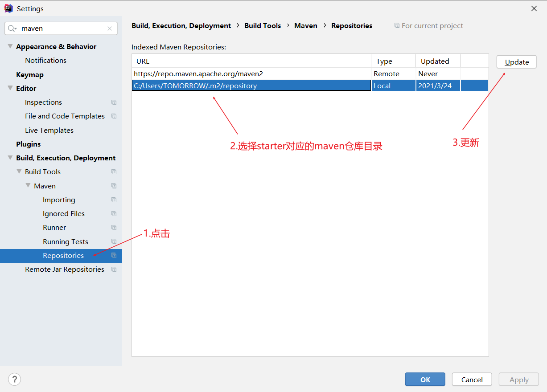The width and height of the screenshot is (547, 392).
Task: Collapse the Editor section
Action: 10,88
